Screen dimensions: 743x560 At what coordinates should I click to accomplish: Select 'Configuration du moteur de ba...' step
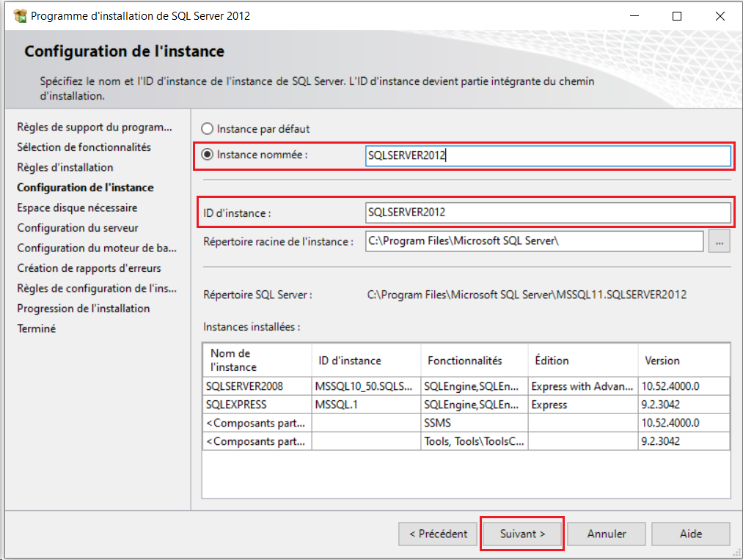coord(97,248)
